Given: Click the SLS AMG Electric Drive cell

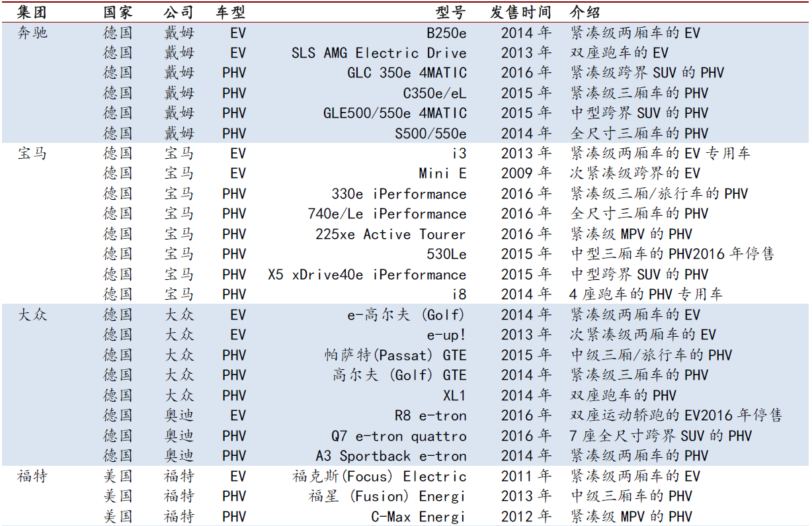Looking at the screenshot, I should 379,53.
